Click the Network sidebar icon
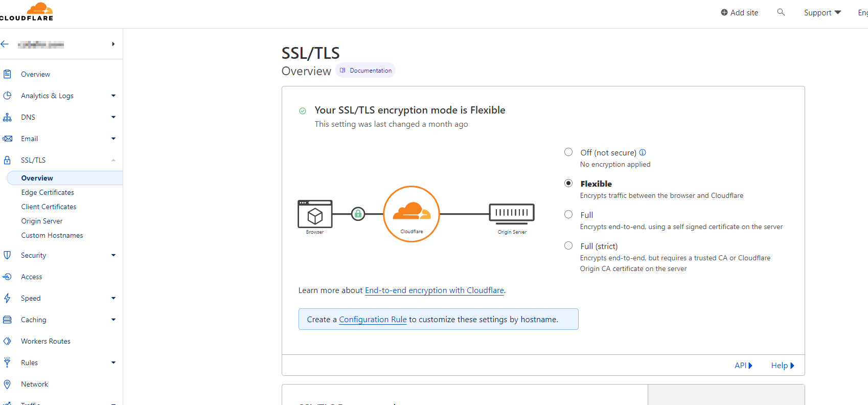The height and width of the screenshot is (405, 868). 7,384
